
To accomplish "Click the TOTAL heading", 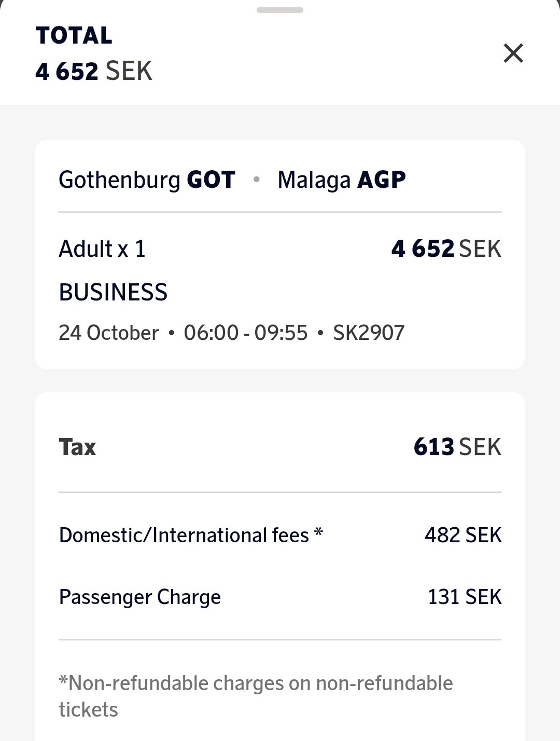I will [74, 36].
